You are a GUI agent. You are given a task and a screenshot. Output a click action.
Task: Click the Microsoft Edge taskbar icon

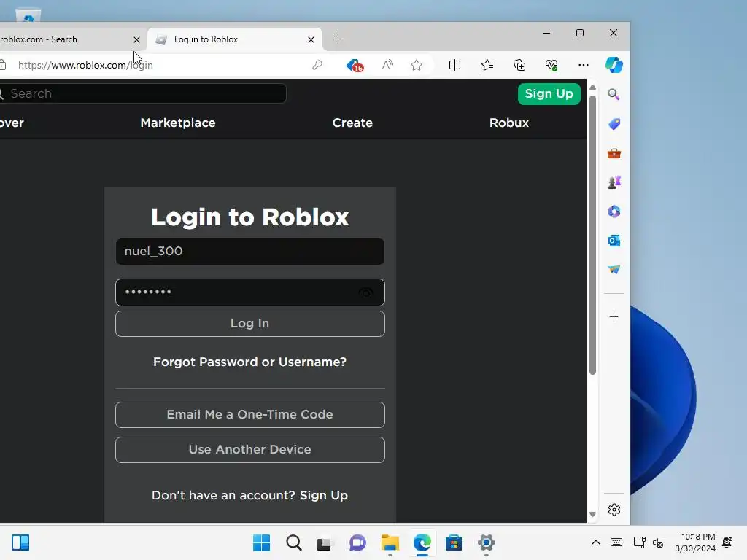point(422,542)
